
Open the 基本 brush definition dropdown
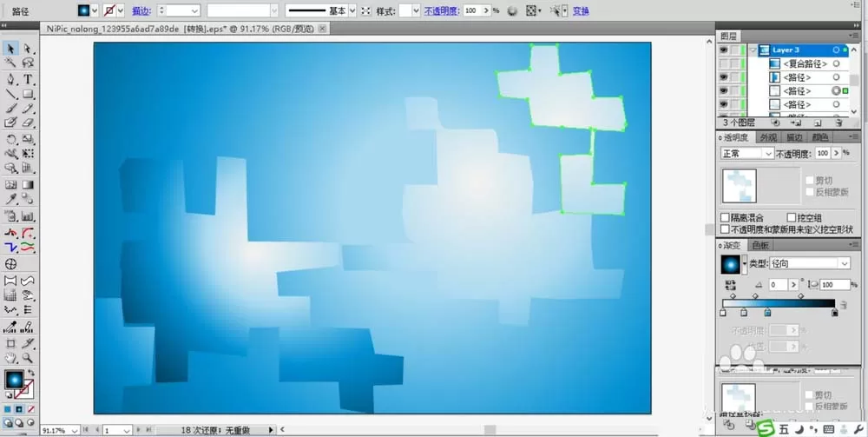pos(352,10)
